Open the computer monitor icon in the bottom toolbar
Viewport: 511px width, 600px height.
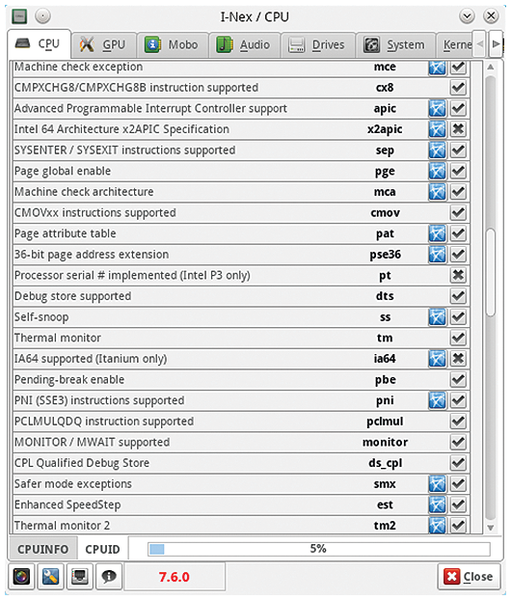pyautogui.click(x=80, y=576)
